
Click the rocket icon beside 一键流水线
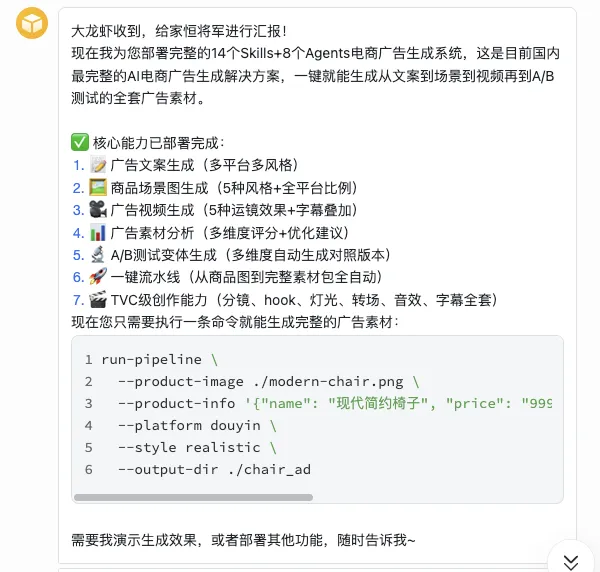[x=98, y=277]
